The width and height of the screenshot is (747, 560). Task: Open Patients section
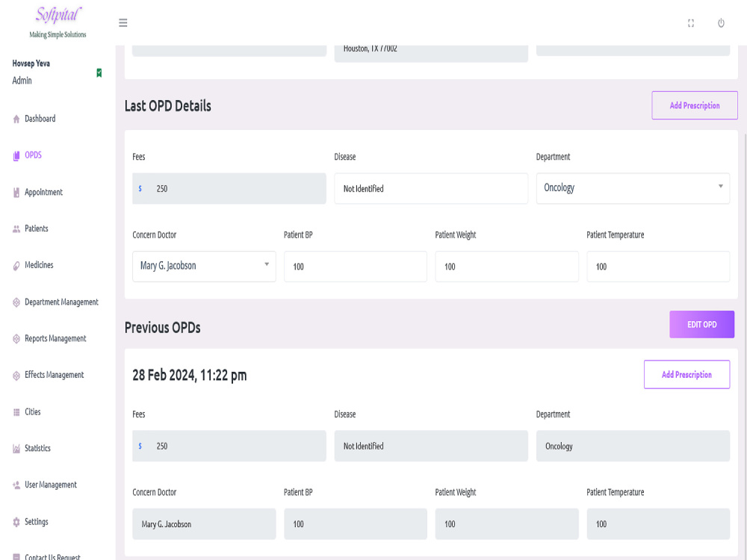click(36, 228)
